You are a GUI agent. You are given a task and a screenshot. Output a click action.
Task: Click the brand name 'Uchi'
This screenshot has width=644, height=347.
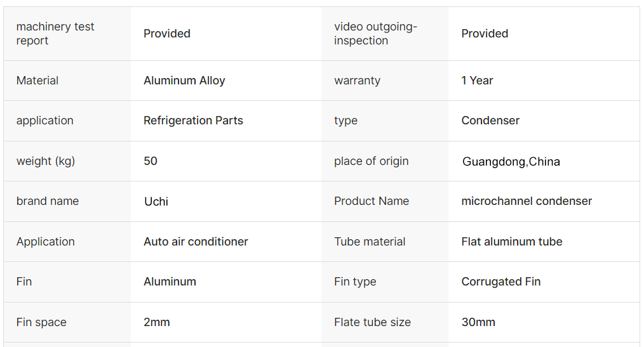[156, 202]
